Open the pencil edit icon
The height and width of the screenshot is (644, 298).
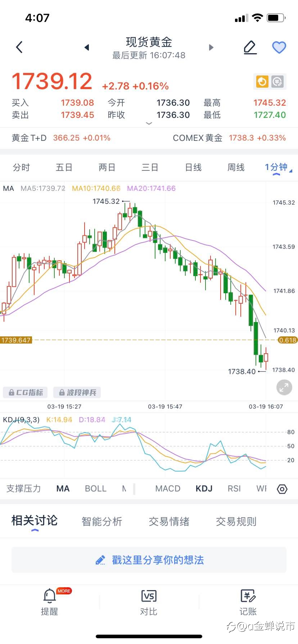click(250, 47)
